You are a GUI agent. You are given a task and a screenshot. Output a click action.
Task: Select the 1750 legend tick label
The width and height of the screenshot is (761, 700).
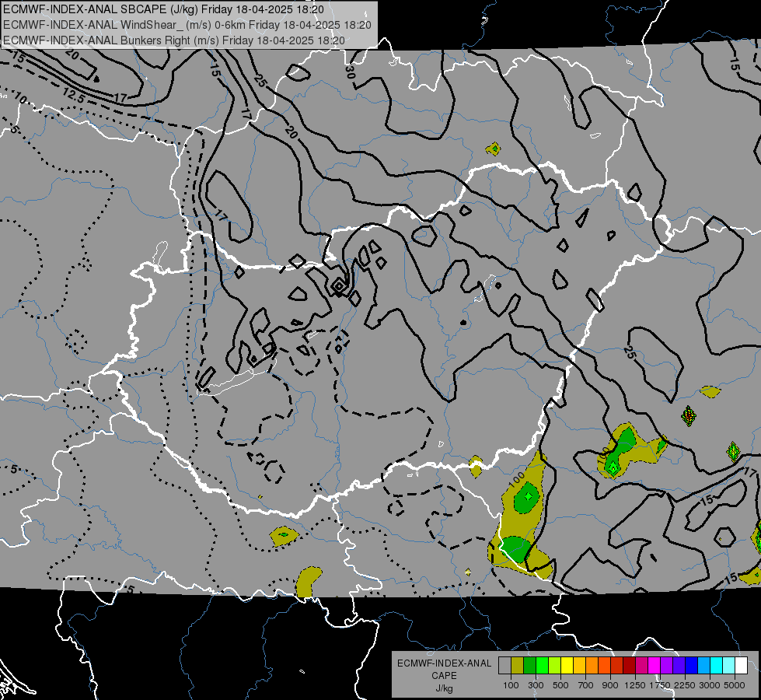(x=660, y=685)
